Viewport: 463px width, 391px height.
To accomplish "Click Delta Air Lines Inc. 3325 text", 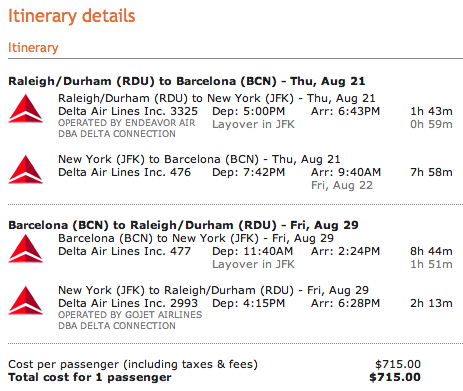I will [128, 111].
